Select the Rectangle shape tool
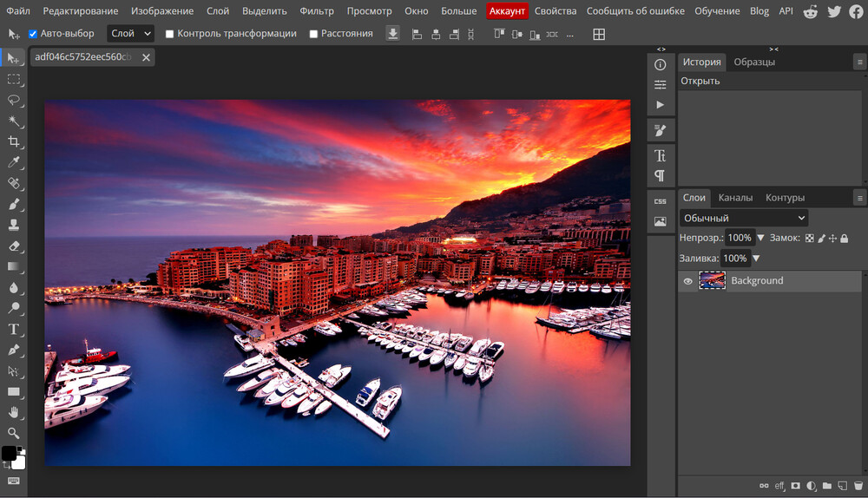868x498 pixels. (x=14, y=392)
